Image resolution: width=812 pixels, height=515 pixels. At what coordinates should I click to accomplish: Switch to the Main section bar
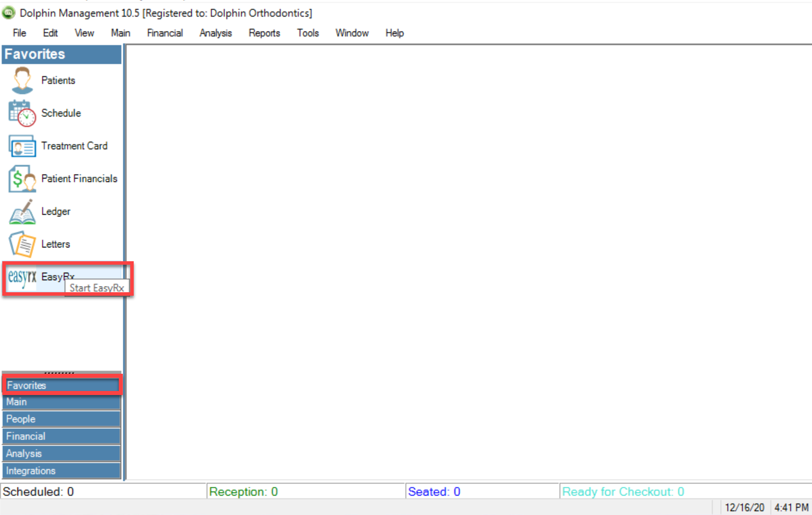point(61,402)
